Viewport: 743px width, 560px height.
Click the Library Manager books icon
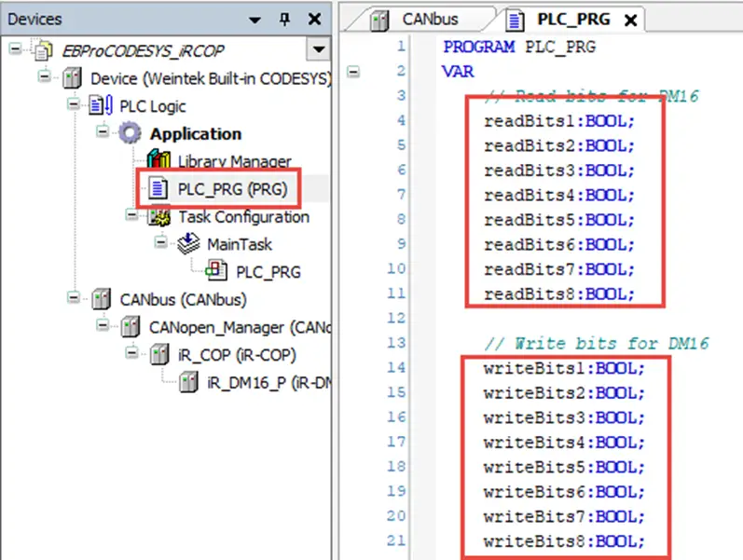158,159
